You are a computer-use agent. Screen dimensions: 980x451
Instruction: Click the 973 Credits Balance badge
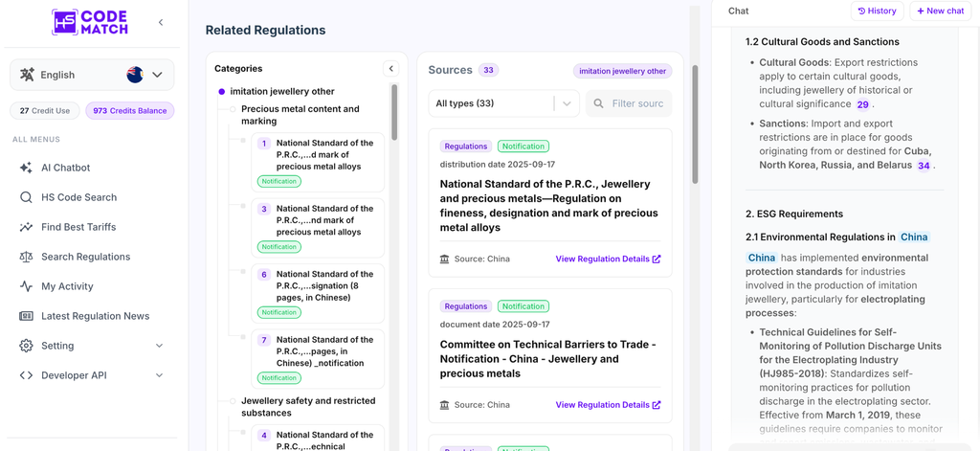[129, 111]
